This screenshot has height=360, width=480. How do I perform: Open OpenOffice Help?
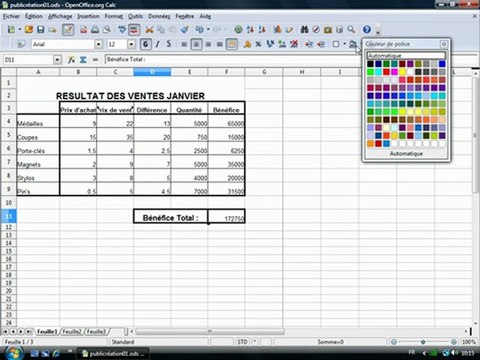(x=367, y=30)
